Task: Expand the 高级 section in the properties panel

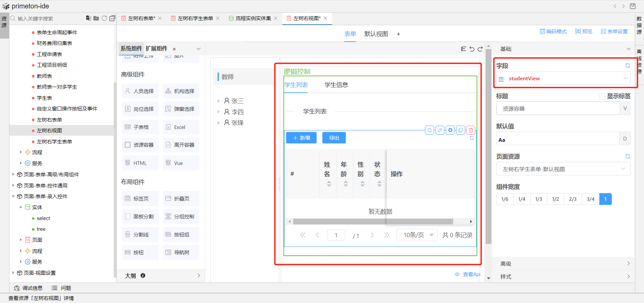Action: coord(563,264)
